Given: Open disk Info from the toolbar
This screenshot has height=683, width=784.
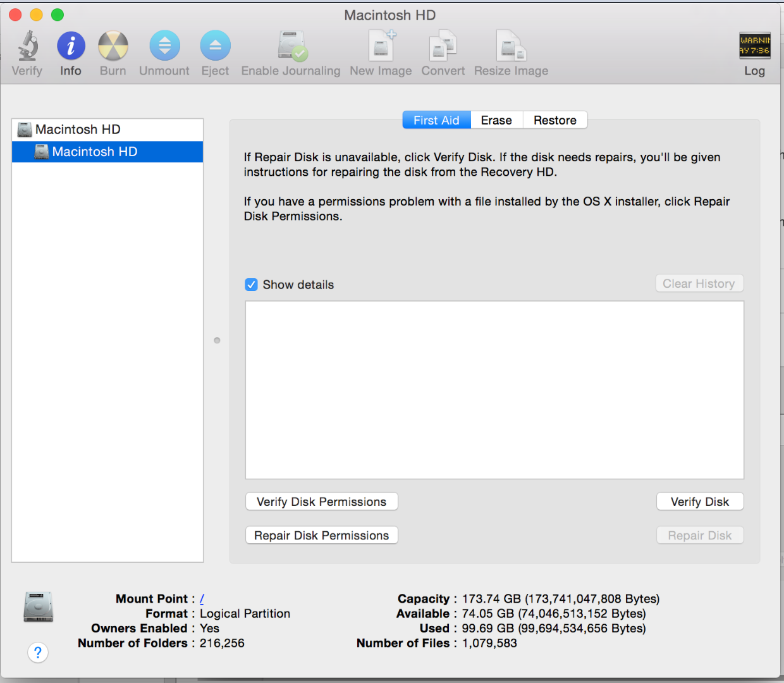Looking at the screenshot, I should (x=70, y=51).
